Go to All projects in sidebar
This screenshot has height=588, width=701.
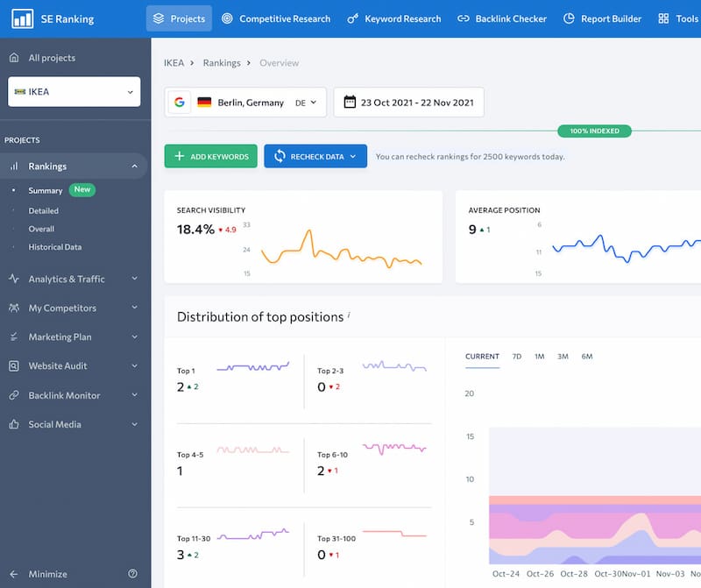click(52, 58)
